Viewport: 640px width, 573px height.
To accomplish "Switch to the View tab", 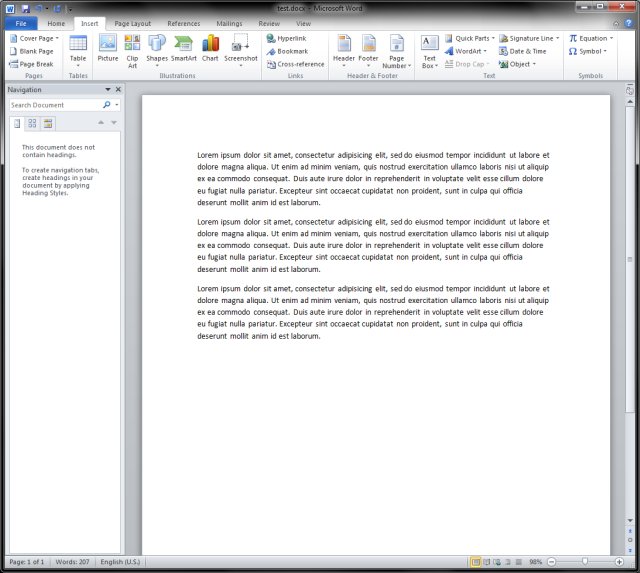I will [303, 24].
